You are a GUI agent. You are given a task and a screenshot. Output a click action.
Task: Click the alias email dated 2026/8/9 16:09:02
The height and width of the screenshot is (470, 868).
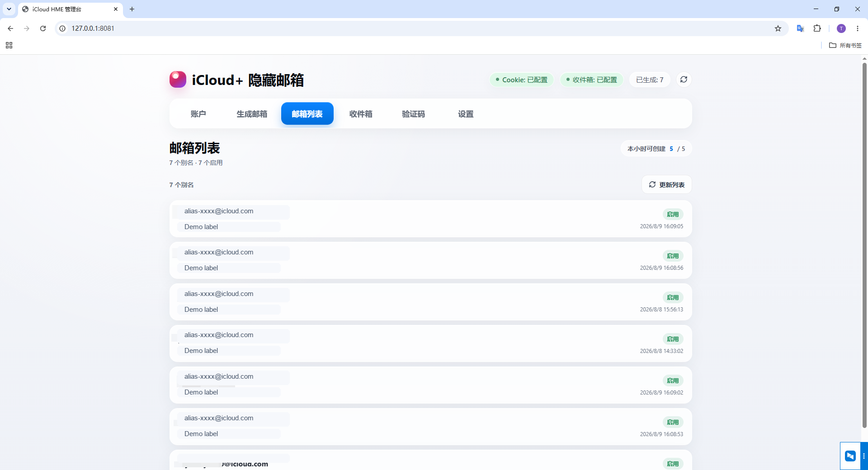[x=219, y=376]
